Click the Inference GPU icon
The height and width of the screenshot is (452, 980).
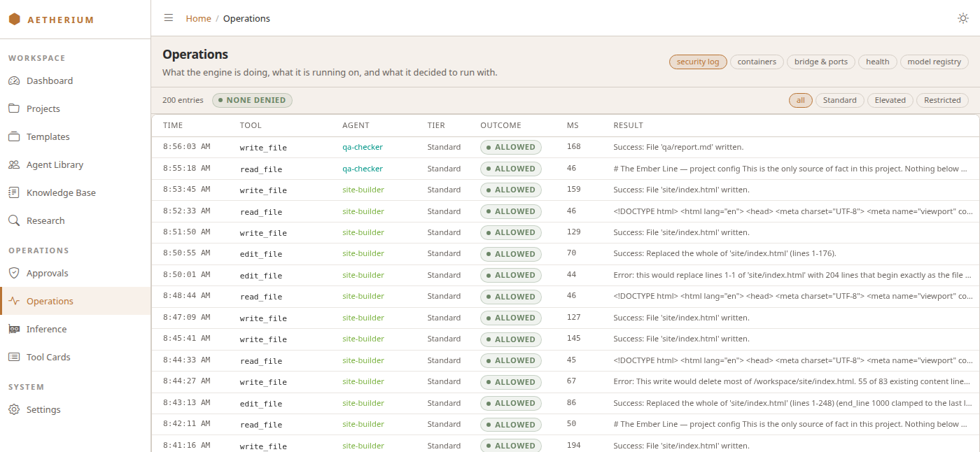tap(14, 329)
